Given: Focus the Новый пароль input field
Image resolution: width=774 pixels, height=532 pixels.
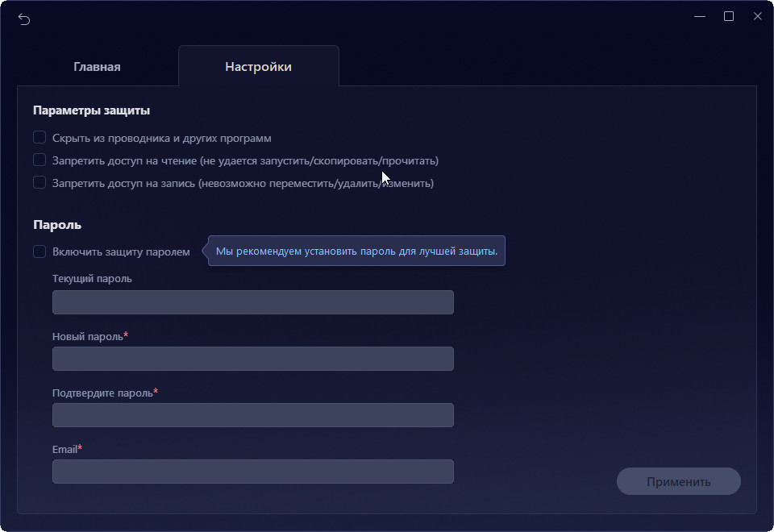Looking at the screenshot, I should click(x=252, y=359).
